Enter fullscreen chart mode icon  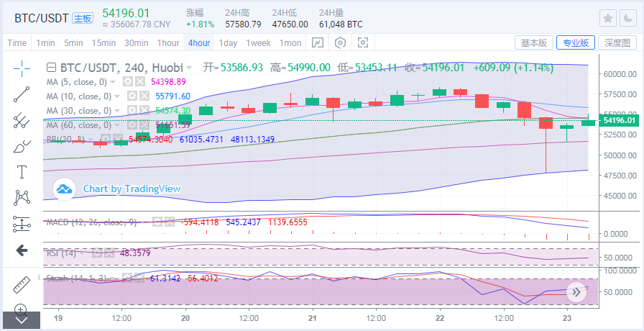pos(363,42)
